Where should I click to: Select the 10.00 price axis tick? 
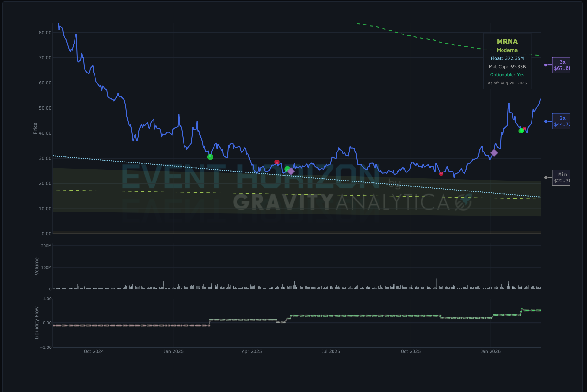pos(45,209)
